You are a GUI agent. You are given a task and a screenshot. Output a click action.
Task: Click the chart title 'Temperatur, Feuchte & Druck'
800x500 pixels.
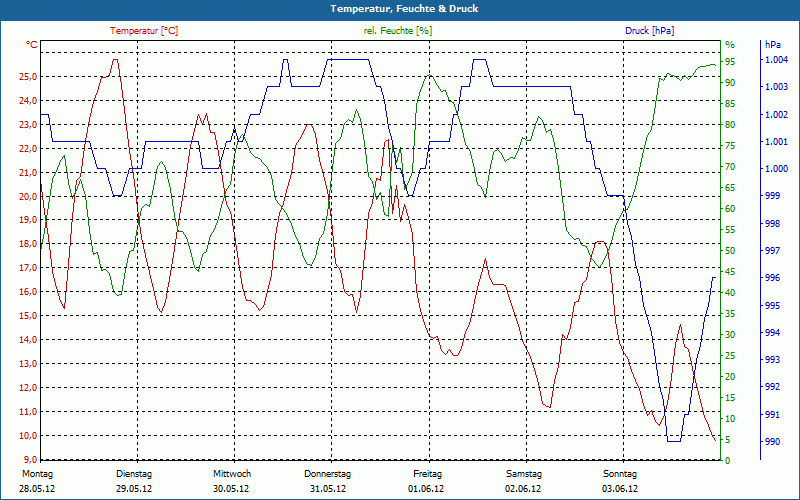(x=404, y=9)
